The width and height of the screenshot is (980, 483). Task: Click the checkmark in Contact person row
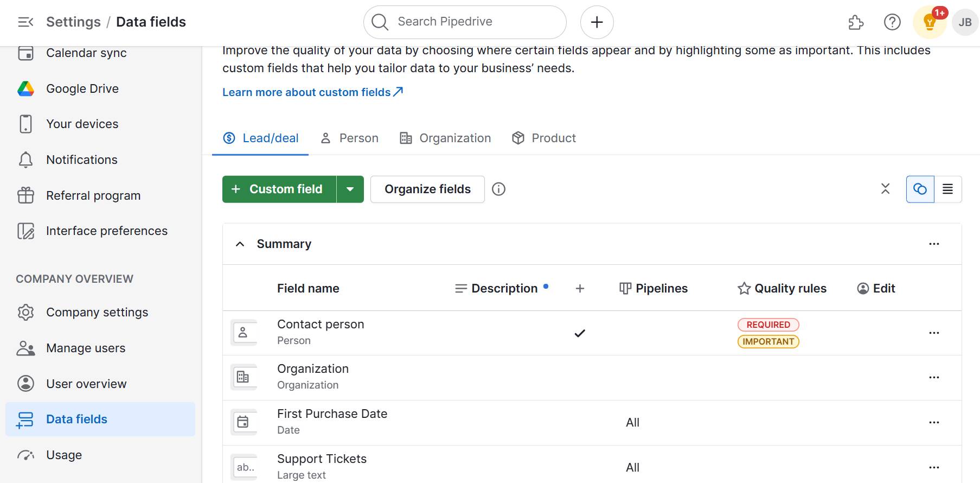pos(580,333)
